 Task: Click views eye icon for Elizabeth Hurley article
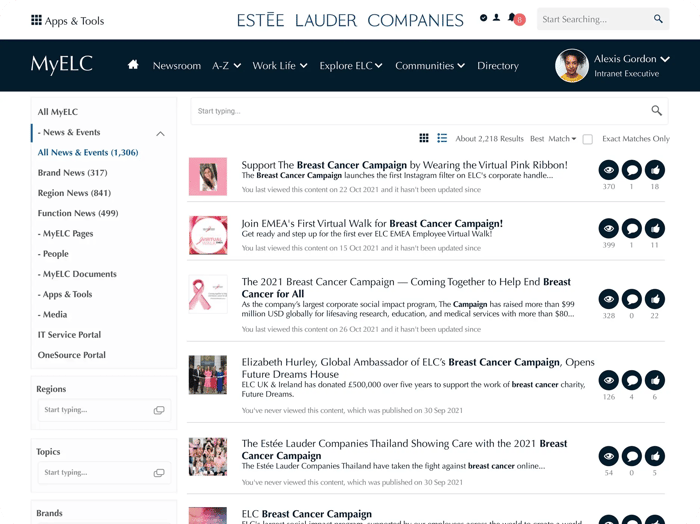608,380
